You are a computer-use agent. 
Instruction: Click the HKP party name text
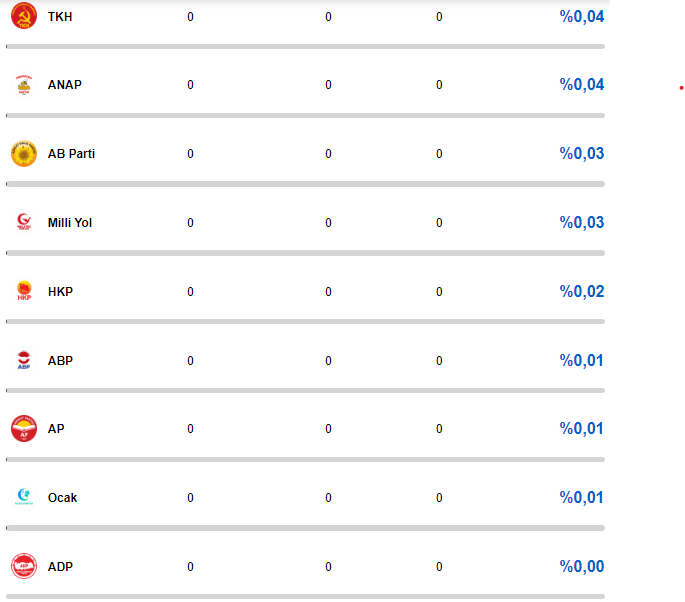point(60,291)
